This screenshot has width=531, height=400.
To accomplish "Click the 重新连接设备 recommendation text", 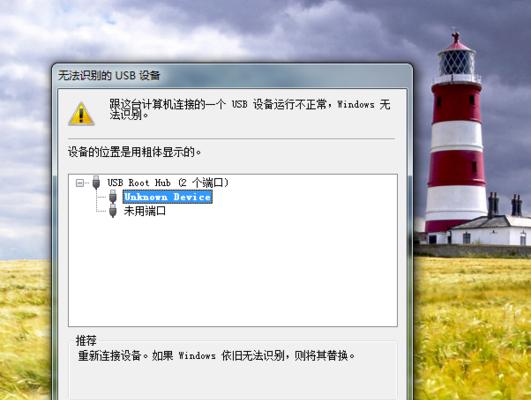I will coord(216,356).
